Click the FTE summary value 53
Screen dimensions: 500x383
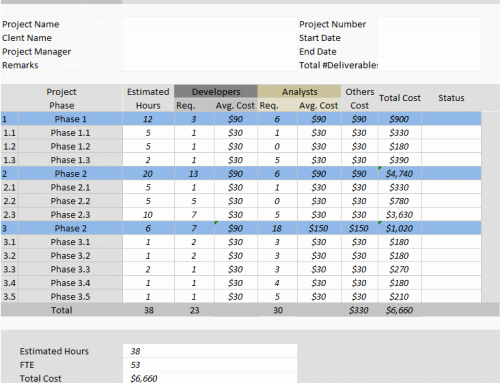coord(210,365)
